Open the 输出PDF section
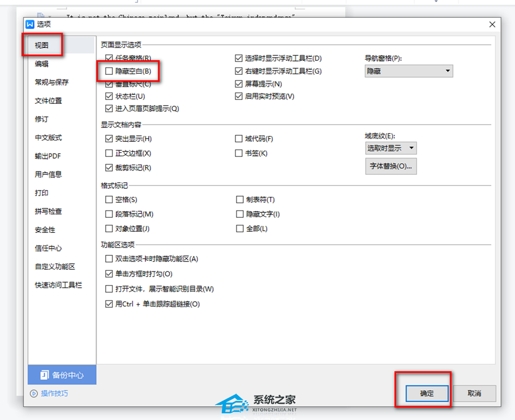This screenshot has width=515, height=420. pos(48,156)
